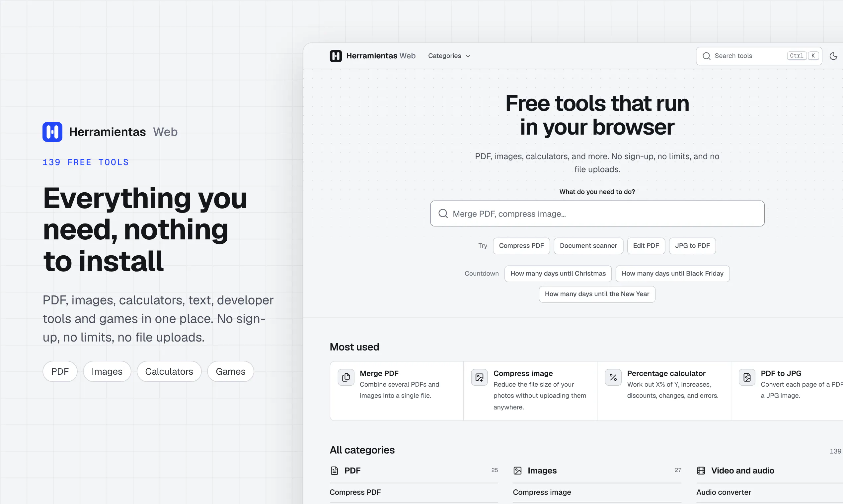This screenshot has height=504, width=843.
Task: Click the Merge PDF card icon
Action: 346,377
